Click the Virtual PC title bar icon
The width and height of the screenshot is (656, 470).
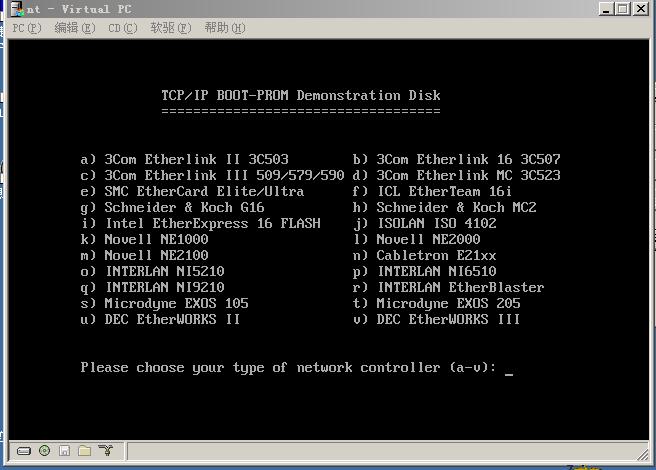17,9
